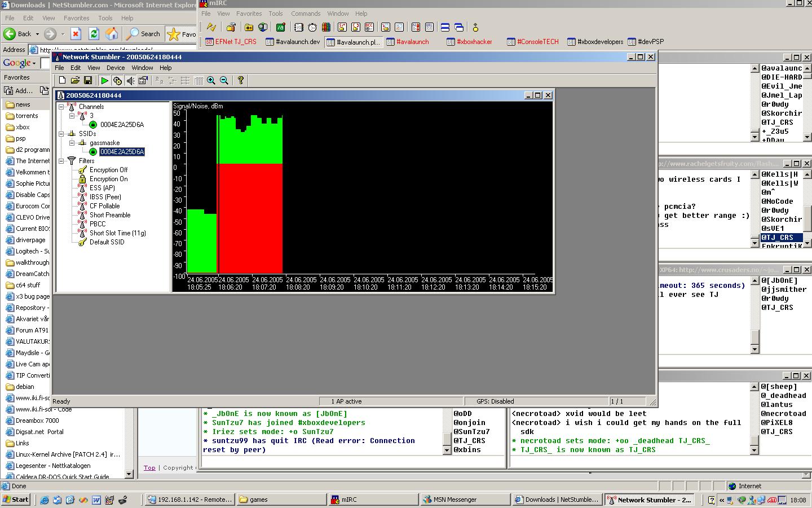Image resolution: width=812 pixels, height=508 pixels.
Task: Switch to Details view icon in NetStumbler
Action: coord(198,81)
